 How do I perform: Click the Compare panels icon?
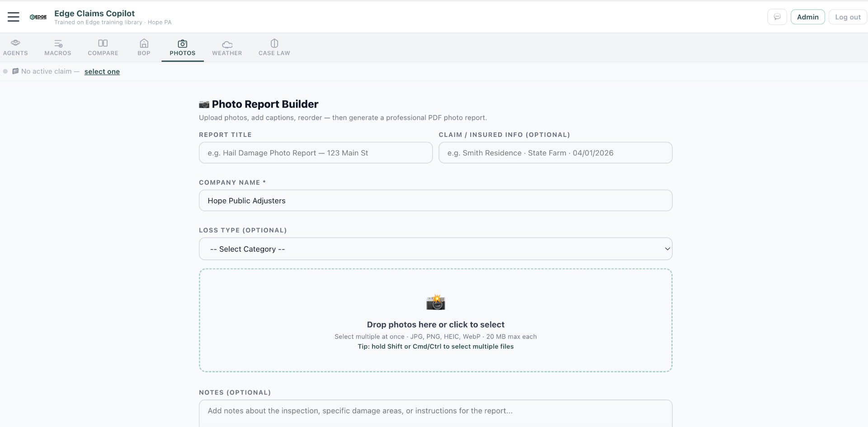pyautogui.click(x=103, y=43)
